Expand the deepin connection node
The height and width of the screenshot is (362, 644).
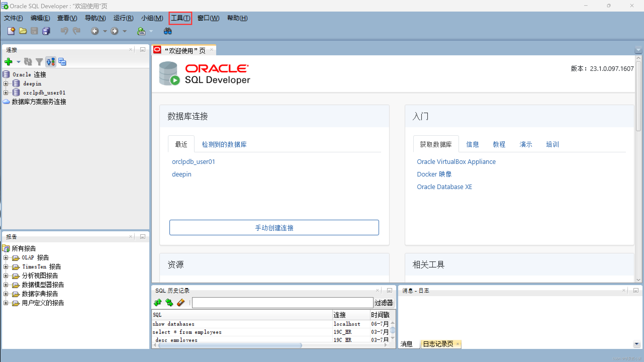pos(6,83)
